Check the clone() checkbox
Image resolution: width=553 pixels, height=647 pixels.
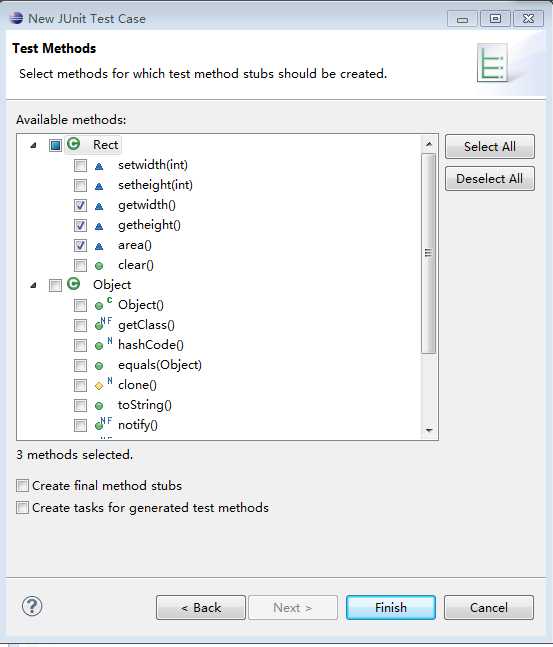(80, 385)
